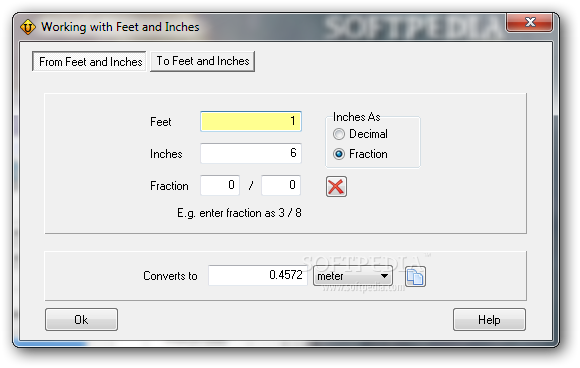This screenshot has height=368, width=580.
Task: Select the Decimal radio option
Action: (339, 134)
